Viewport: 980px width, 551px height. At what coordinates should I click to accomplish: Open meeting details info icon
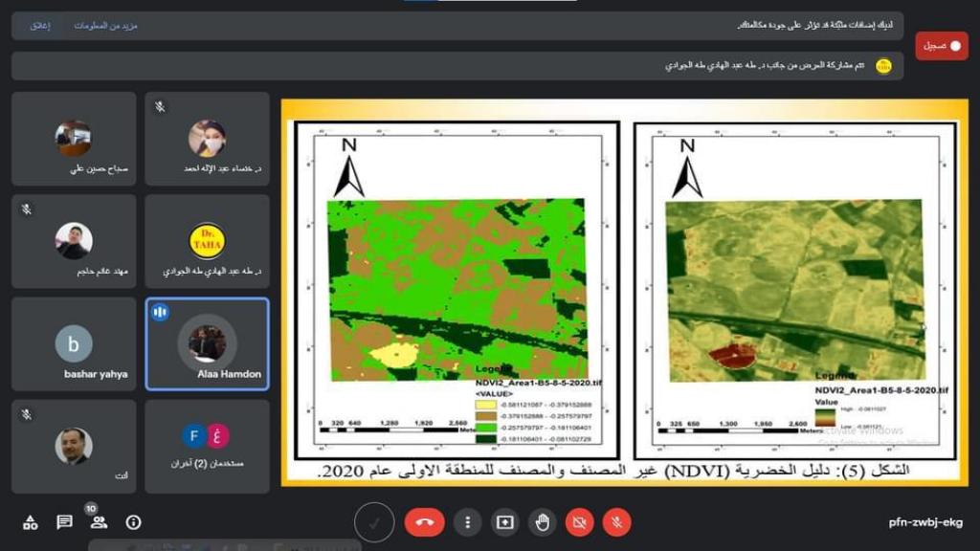point(133,522)
